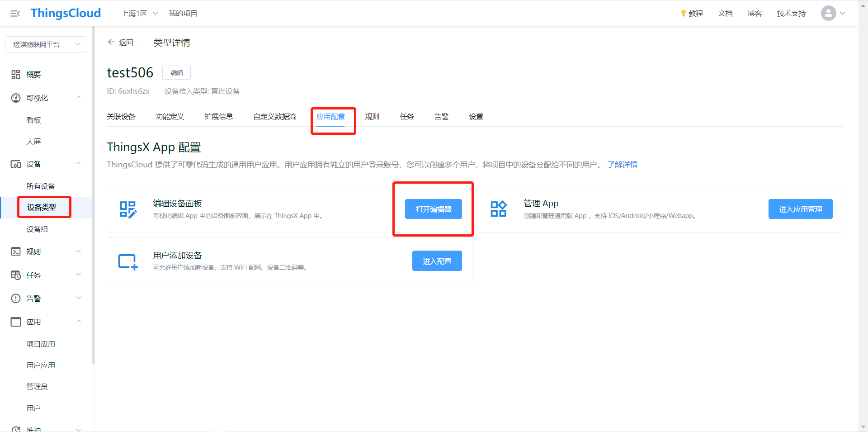Switch to the 功能定义 tab

click(170, 117)
